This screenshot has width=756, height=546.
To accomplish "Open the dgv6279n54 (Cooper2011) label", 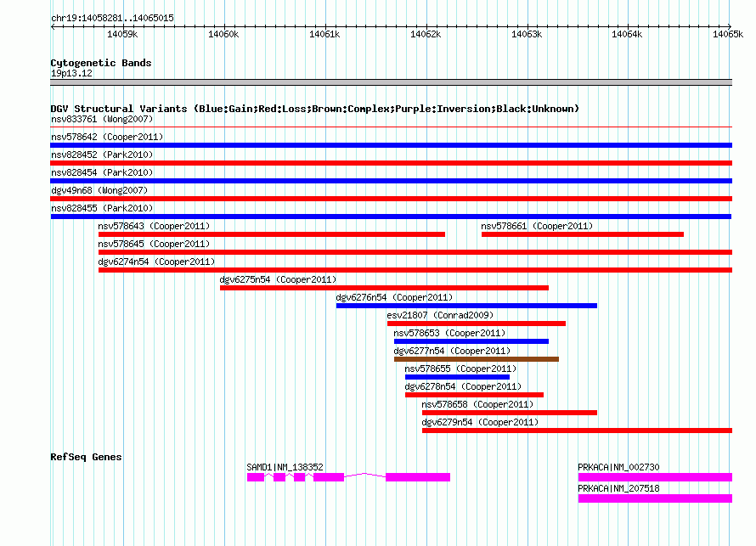I will (x=480, y=422).
